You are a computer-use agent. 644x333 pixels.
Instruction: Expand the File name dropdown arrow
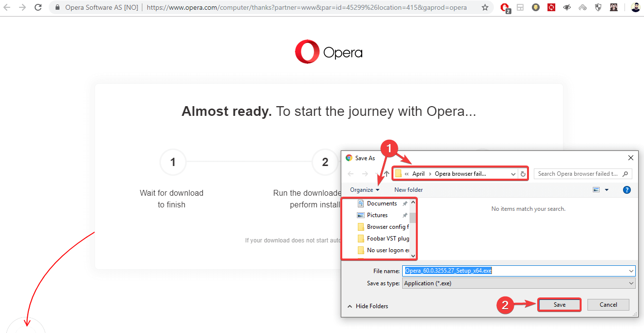[631, 271]
